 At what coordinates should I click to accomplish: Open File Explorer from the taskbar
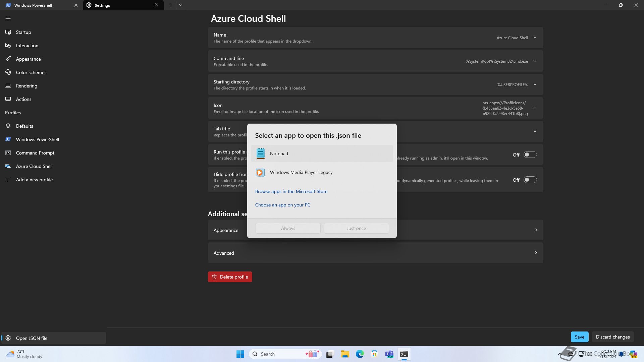[345, 354]
